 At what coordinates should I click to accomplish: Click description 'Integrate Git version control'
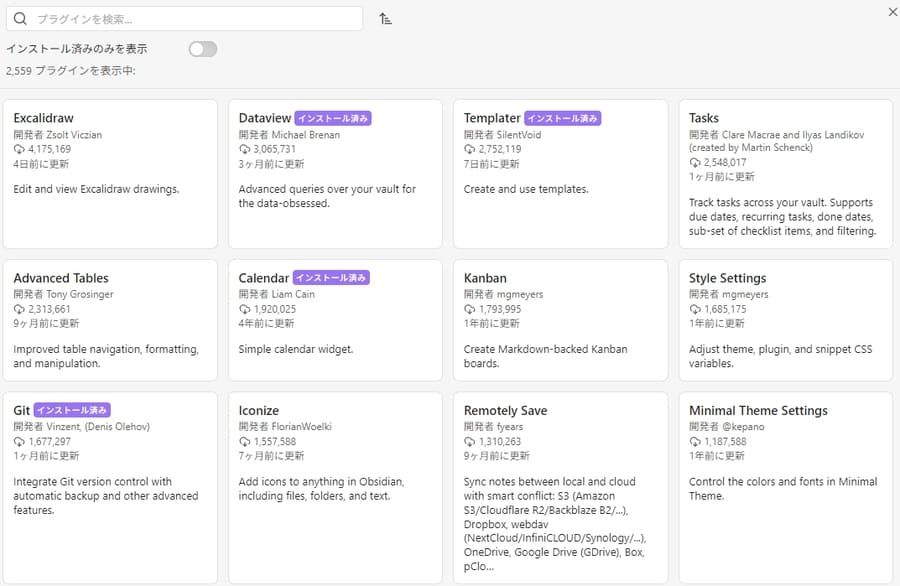106,496
